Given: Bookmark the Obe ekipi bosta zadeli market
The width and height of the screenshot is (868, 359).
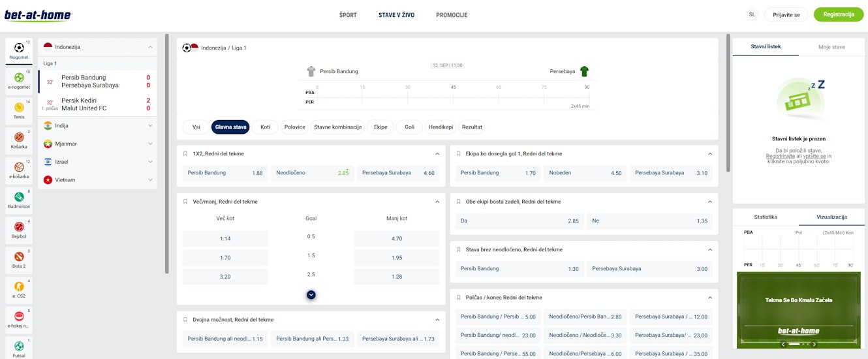Looking at the screenshot, I should click(459, 202).
